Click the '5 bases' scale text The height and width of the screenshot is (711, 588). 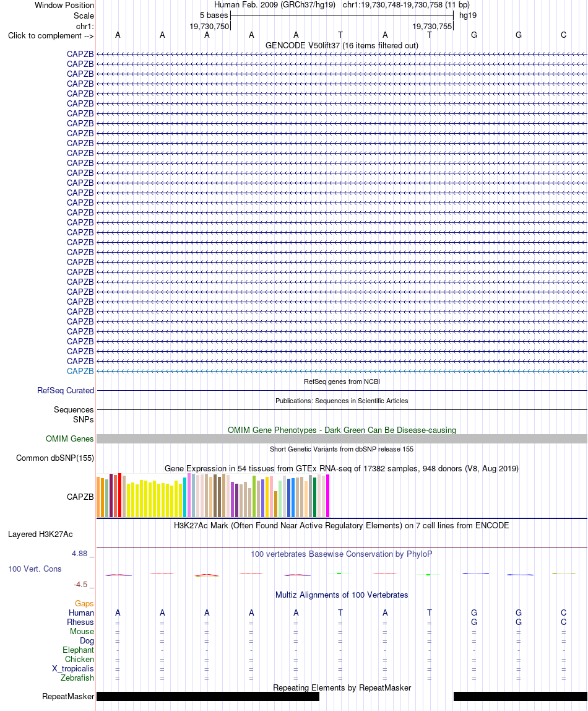tap(214, 15)
